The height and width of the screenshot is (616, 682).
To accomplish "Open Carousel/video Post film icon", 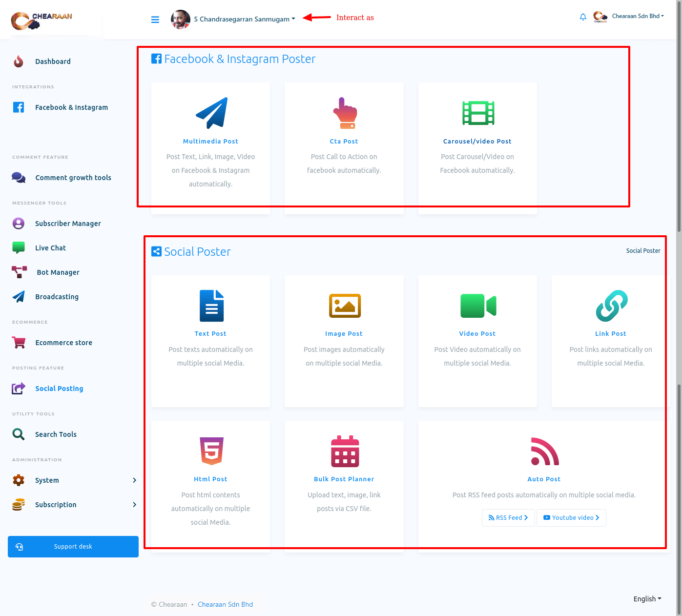I will pos(478,113).
